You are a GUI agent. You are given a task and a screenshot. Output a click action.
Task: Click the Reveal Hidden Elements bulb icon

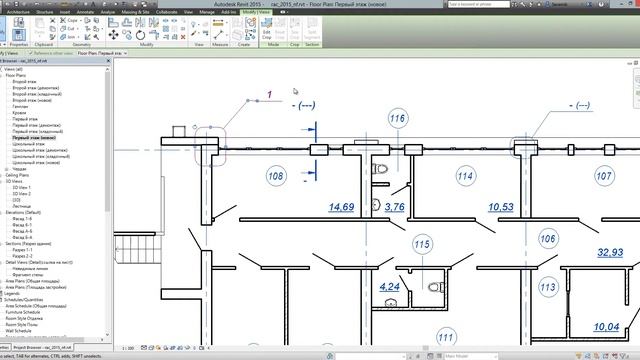pyautogui.click(x=195, y=348)
